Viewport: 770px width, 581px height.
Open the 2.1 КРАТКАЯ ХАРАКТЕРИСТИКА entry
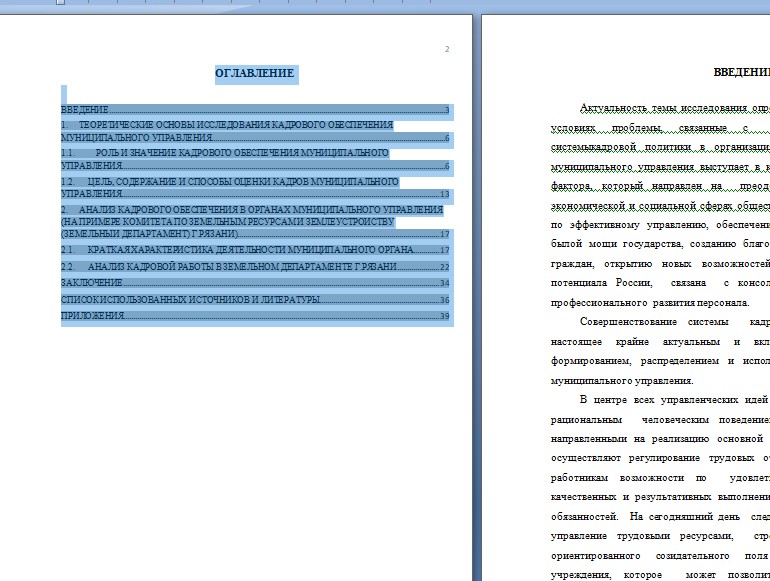255,250
